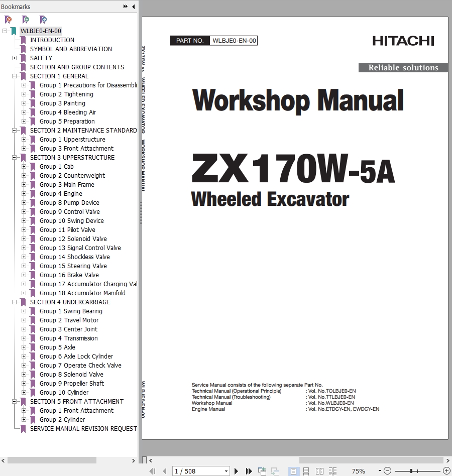Collapse SECTION 1 GENERAL
452x476 pixels.
coord(14,76)
